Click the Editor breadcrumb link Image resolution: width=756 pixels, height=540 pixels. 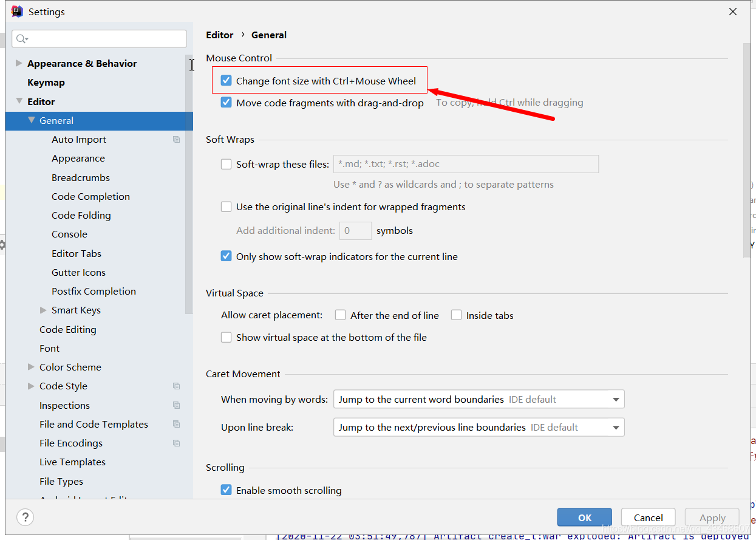[220, 35]
